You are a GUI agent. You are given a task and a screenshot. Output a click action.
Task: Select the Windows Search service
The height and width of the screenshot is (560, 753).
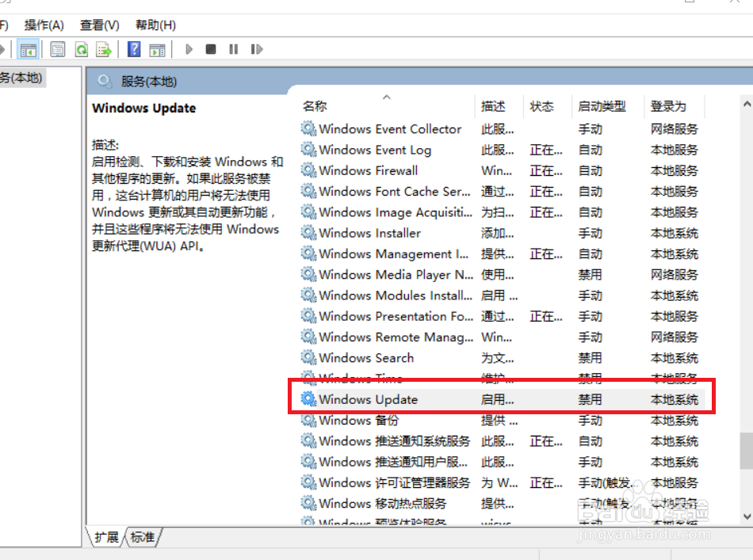(502, 358)
